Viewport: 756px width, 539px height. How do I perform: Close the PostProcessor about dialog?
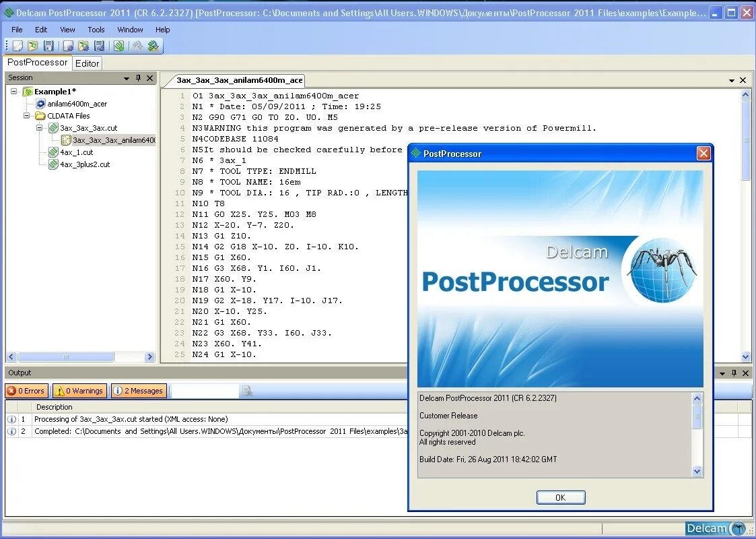click(703, 154)
